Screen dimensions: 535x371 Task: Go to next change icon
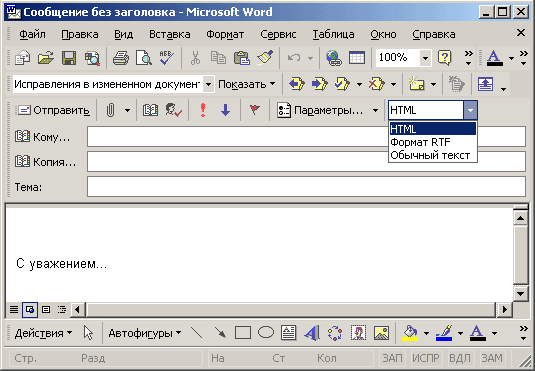pos(320,84)
